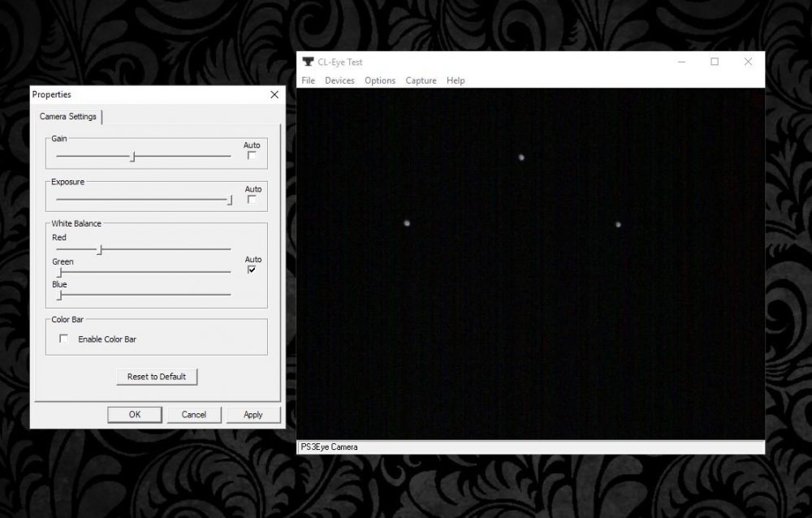Disable Auto white balance
This screenshot has height=518, width=812.
[253, 268]
